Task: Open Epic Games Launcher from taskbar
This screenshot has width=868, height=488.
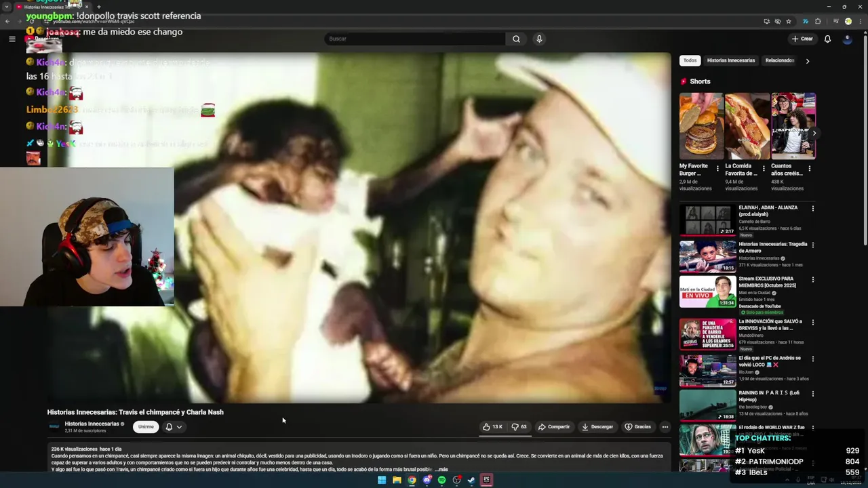Action: click(486, 480)
